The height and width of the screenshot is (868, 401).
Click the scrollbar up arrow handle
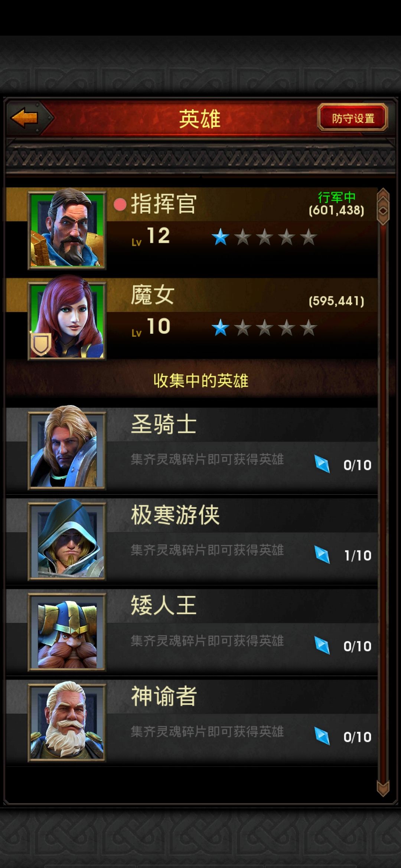(x=383, y=207)
